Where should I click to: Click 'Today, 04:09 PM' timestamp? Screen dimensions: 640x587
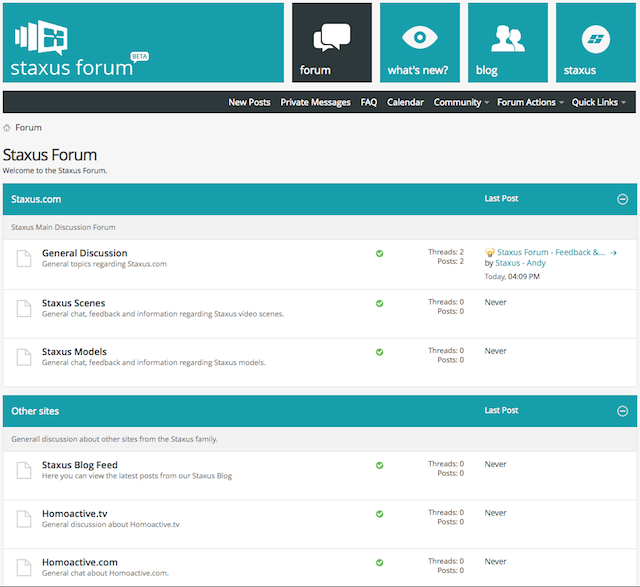click(x=512, y=276)
